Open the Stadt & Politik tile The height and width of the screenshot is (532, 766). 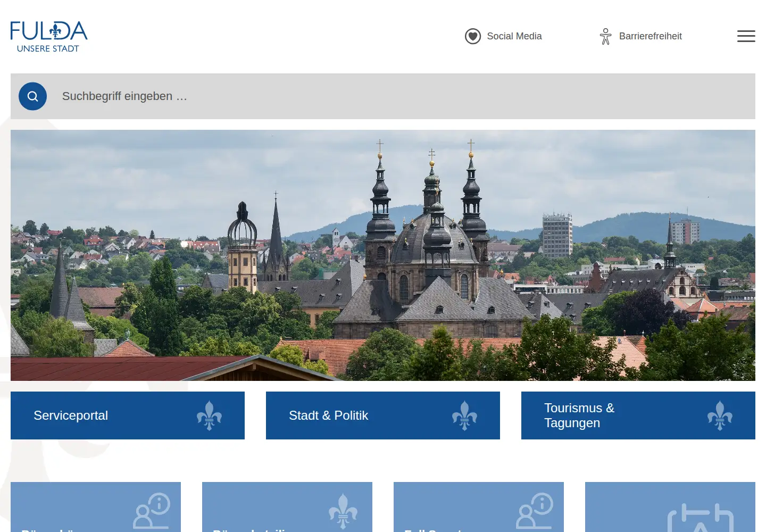[383, 415]
